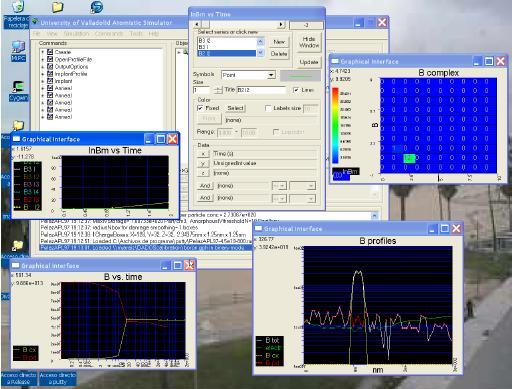The width and height of the screenshot is (512, 389).
Task: Click the y data button
Action: pyautogui.click(x=203, y=163)
